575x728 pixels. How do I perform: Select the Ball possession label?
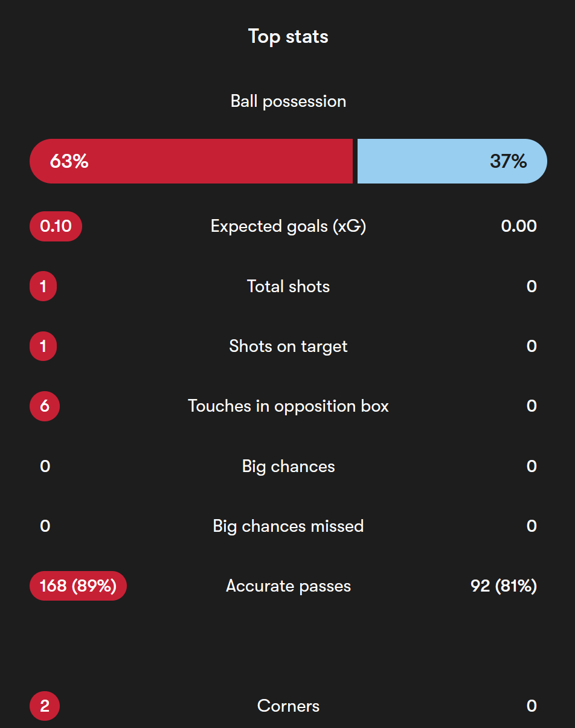click(288, 101)
